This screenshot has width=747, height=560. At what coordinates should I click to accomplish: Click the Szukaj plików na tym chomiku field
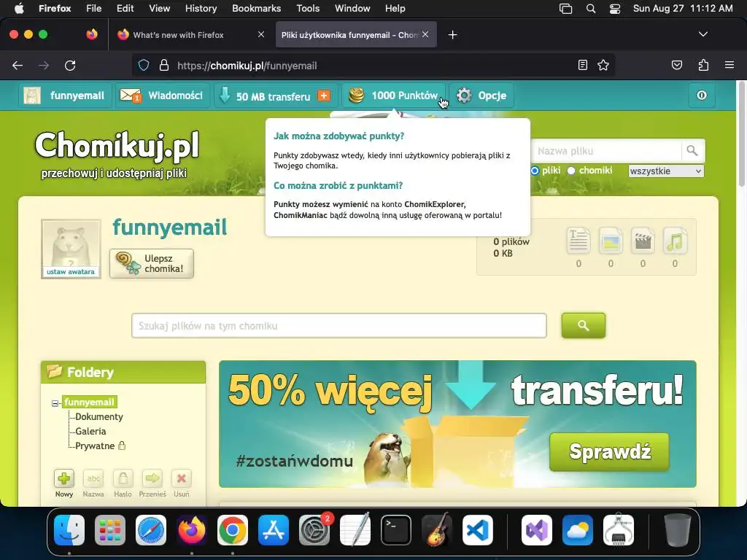click(x=339, y=326)
